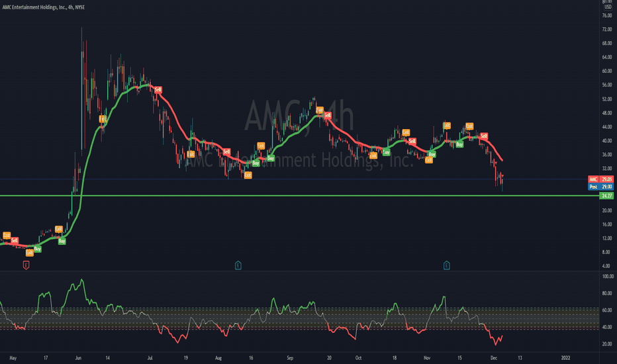Click the 14 date label after Jun
This screenshot has width=617, height=364.
pyautogui.click(x=107, y=357)
